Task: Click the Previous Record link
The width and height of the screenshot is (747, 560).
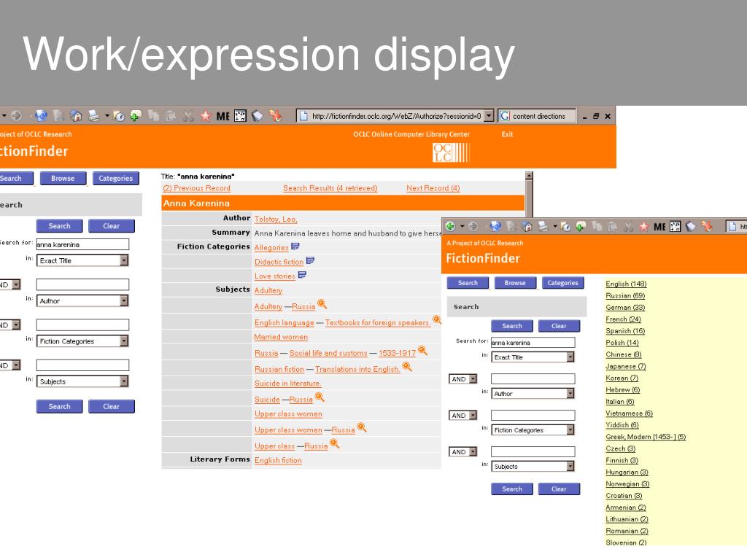Action: [197, 188]
